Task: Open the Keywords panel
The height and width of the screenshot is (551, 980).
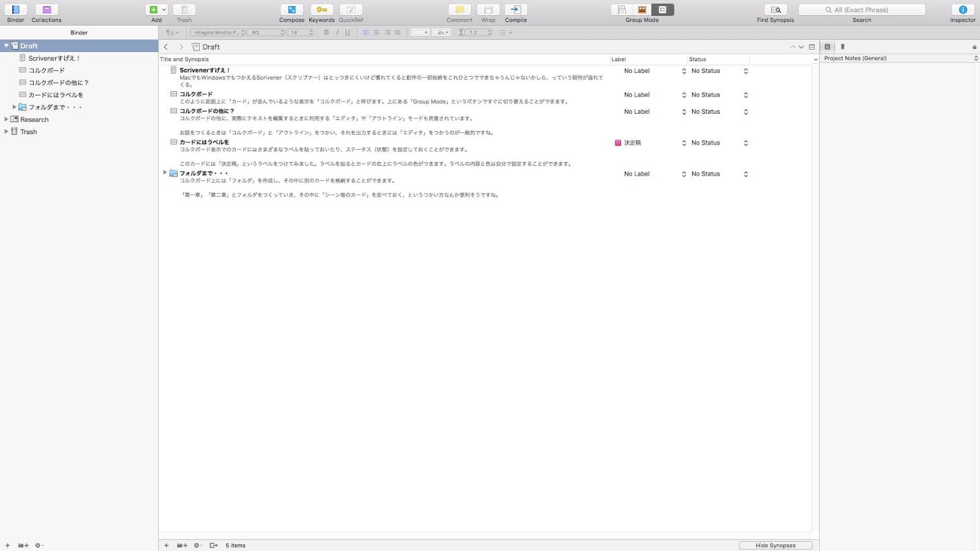Action: pos(322,10)
